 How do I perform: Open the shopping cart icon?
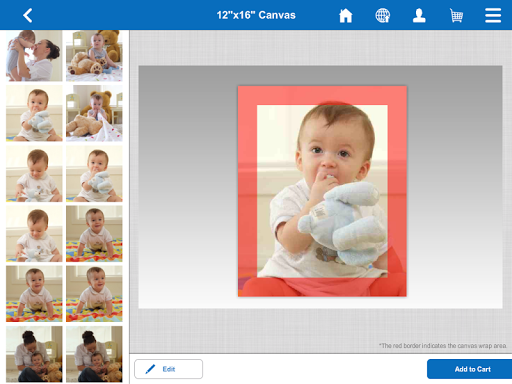(456, 15)
